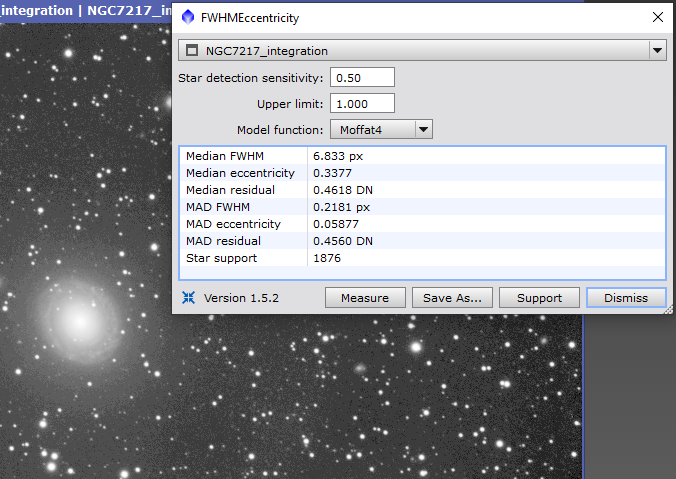This screenshot has height=479, width=676.
Task: Select the Median residual row
Action: [x=422, y=190]
